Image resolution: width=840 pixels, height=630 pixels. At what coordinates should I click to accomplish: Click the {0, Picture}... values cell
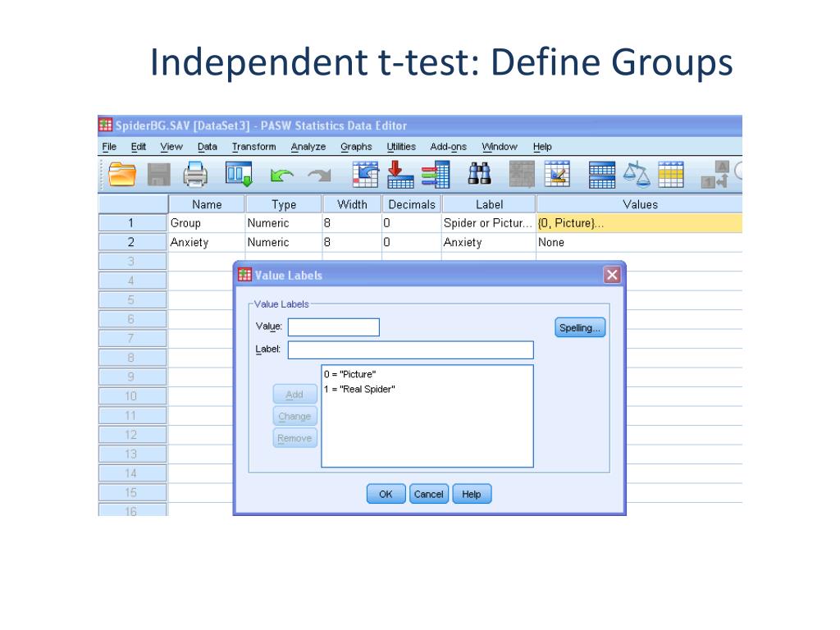click(639, 223)
